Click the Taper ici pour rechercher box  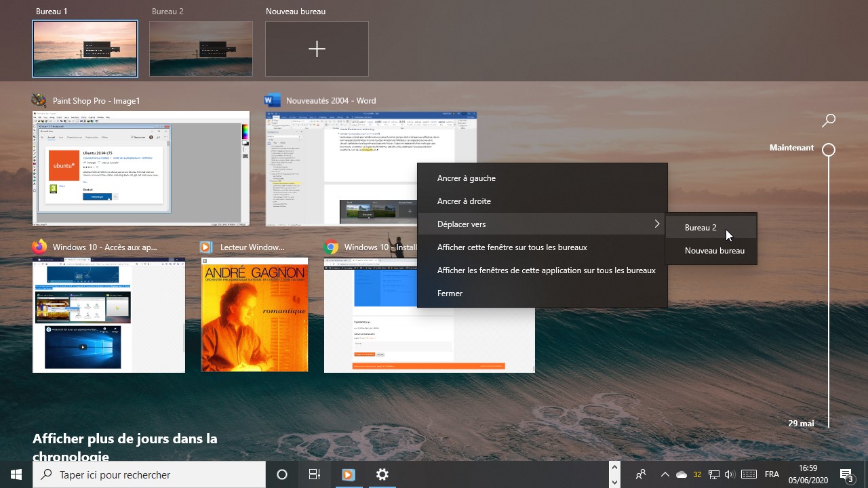149,474
